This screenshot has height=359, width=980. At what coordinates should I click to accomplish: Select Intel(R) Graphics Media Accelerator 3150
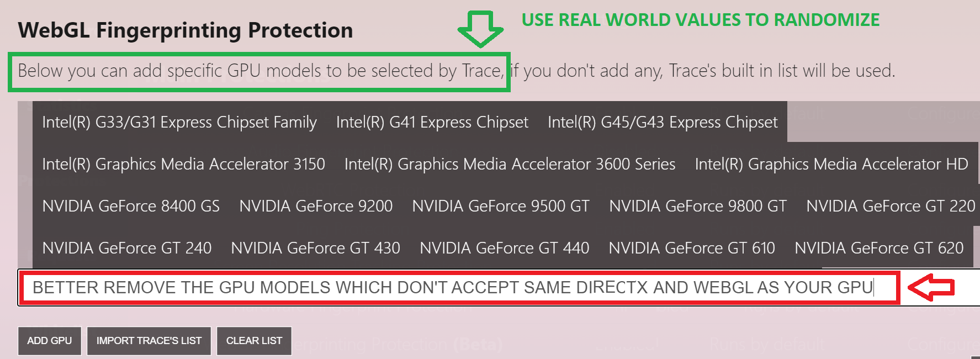click(183, 164)
